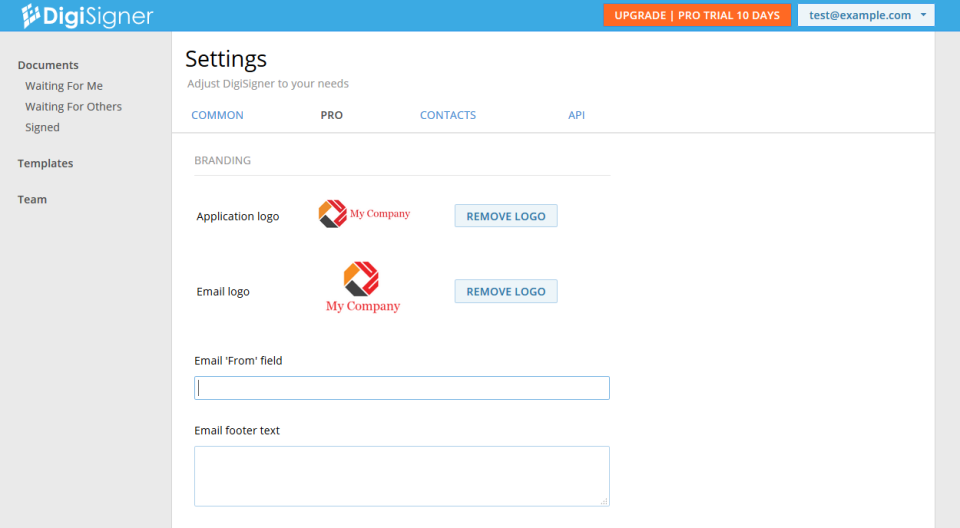Open Documents in the sidebar

[x=48, y=65]
